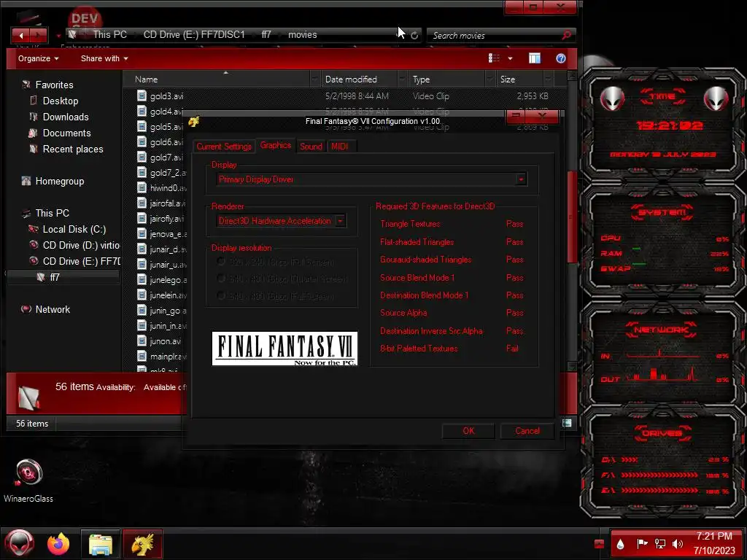Click the ff7 breadcrumb in address bar
This screenshot has width=747, height=560.
(266, 35)
